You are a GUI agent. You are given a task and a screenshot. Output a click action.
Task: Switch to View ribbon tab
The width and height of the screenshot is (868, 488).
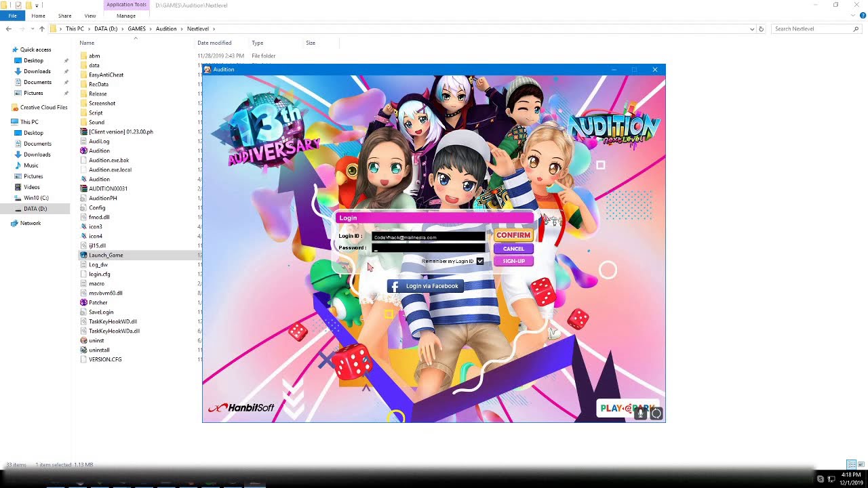tap(90, 16)
